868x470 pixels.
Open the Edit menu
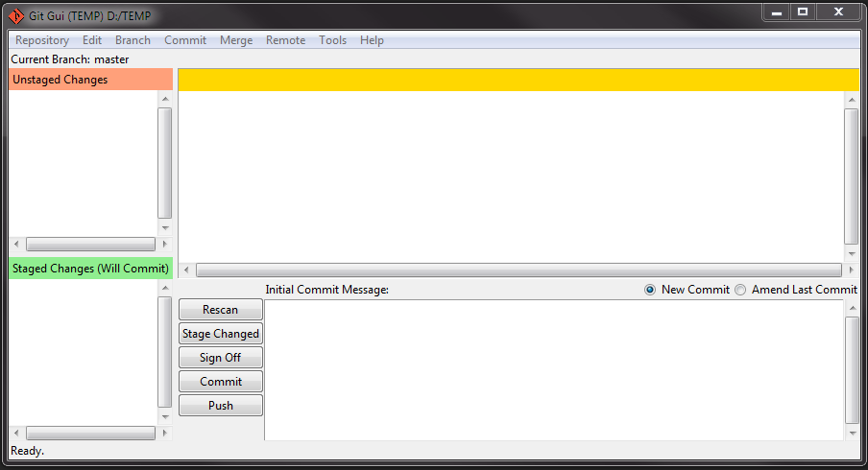[92, 40]
